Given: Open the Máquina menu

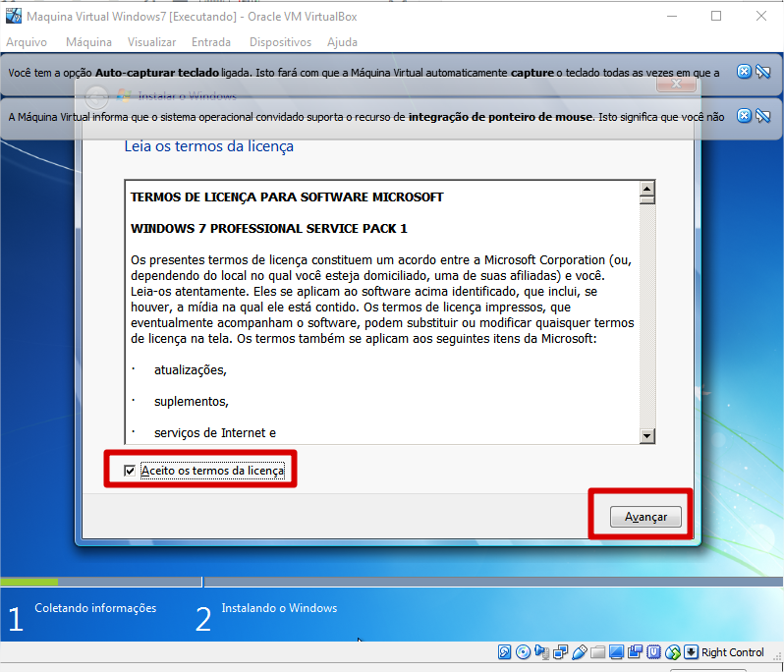Looking at the screenshot, I should pos(89,42).
